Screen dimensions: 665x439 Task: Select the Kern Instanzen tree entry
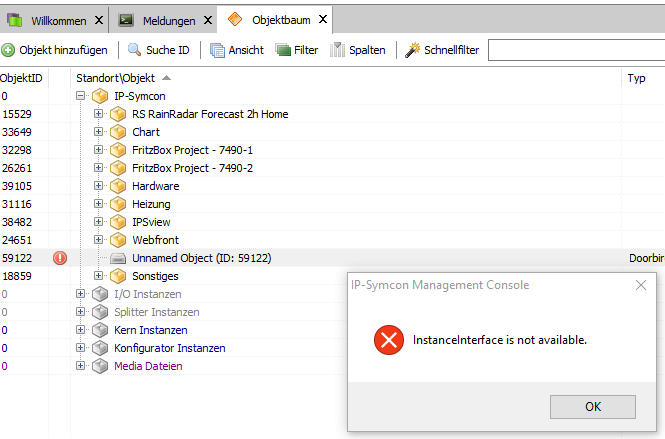pos(151,330)
